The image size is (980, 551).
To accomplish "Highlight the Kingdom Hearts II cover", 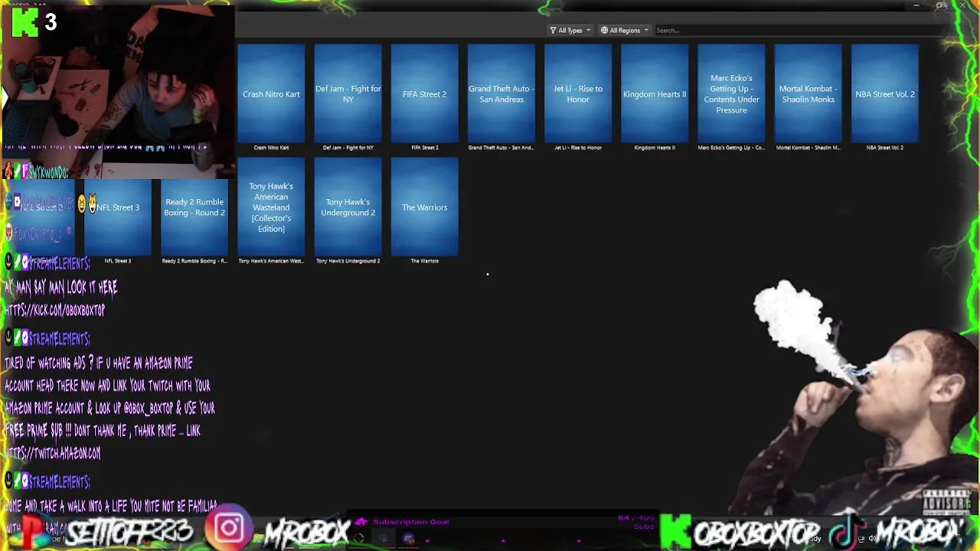I will point(655,93).
